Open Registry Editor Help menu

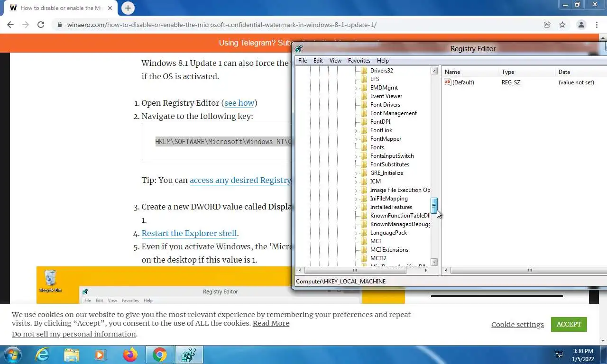pyautogui.click(x=383, y=61)
